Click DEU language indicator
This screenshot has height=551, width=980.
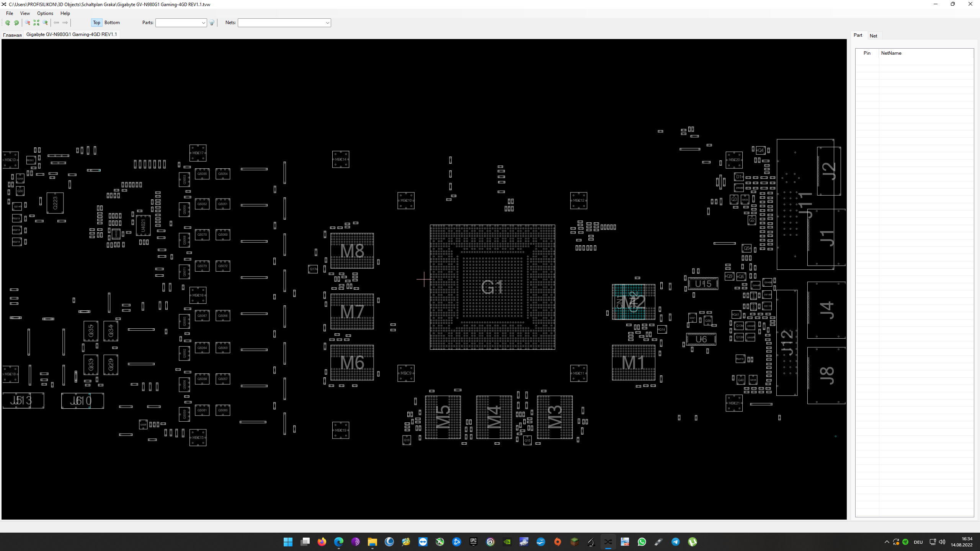[x=918, y=542]
